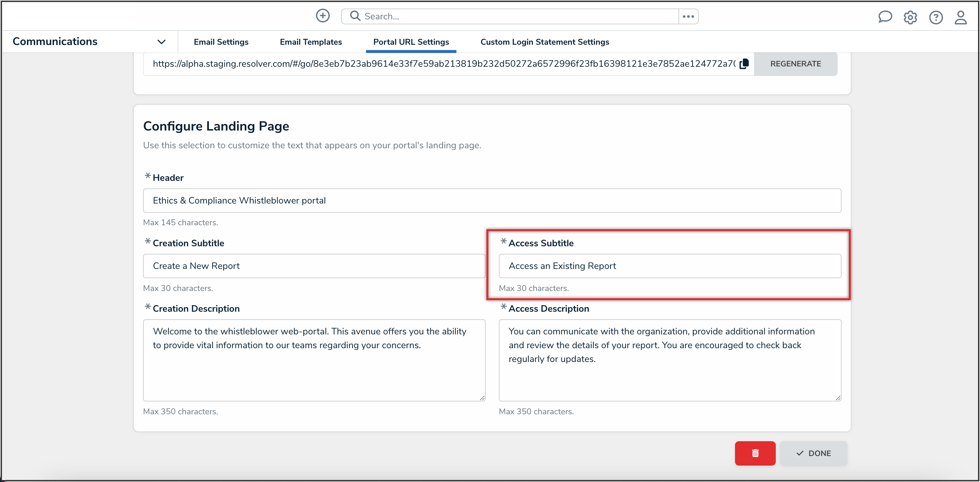Grab the Access Description resize handle
The height and width of the screenshot is (482, 980).
tap(838, 398)
